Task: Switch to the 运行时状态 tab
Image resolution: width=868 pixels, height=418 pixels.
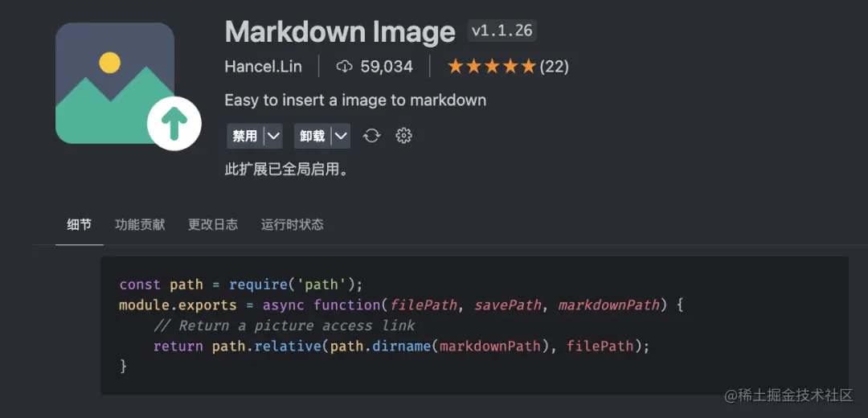Action: tap(293, 224)
